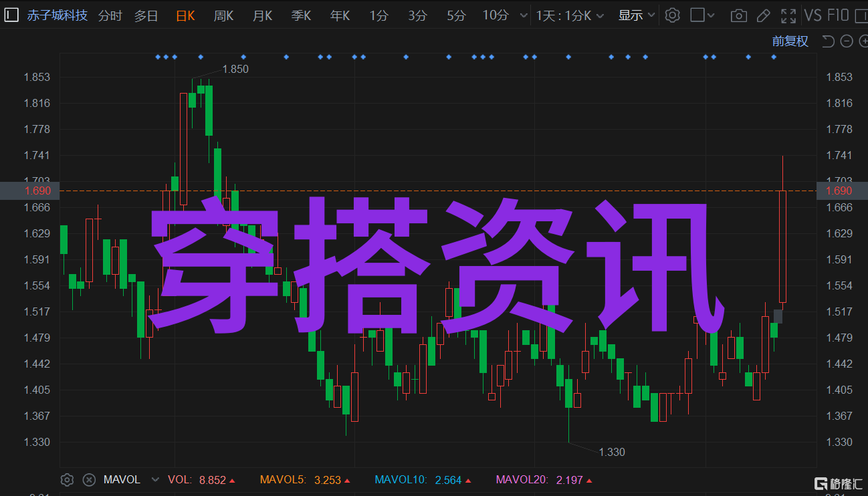Click the MAVOL20: 2.197 value

[x=544, y=480]
